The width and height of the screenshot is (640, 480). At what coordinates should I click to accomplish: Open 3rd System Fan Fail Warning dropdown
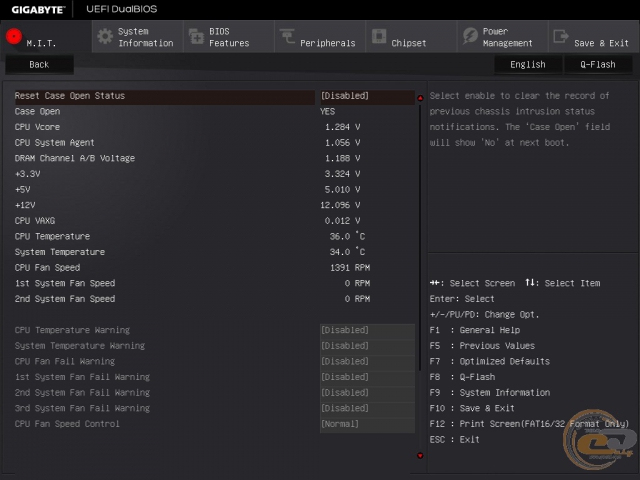tap(367, 408)
